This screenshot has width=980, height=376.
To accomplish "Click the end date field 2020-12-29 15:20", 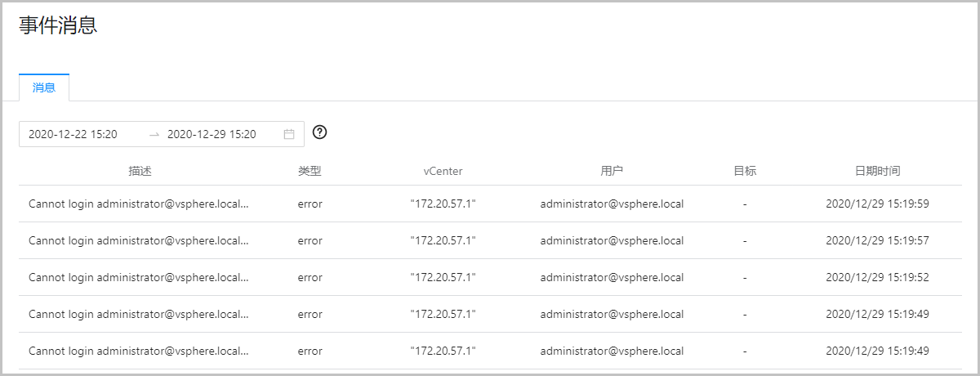I will coord(212,134).
